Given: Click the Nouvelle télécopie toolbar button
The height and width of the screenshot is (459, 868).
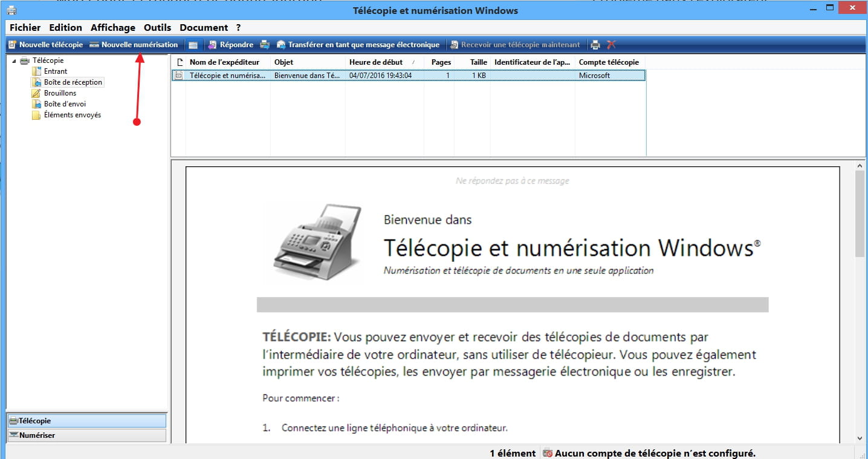Looking at the screenshot, I should 45,45.
